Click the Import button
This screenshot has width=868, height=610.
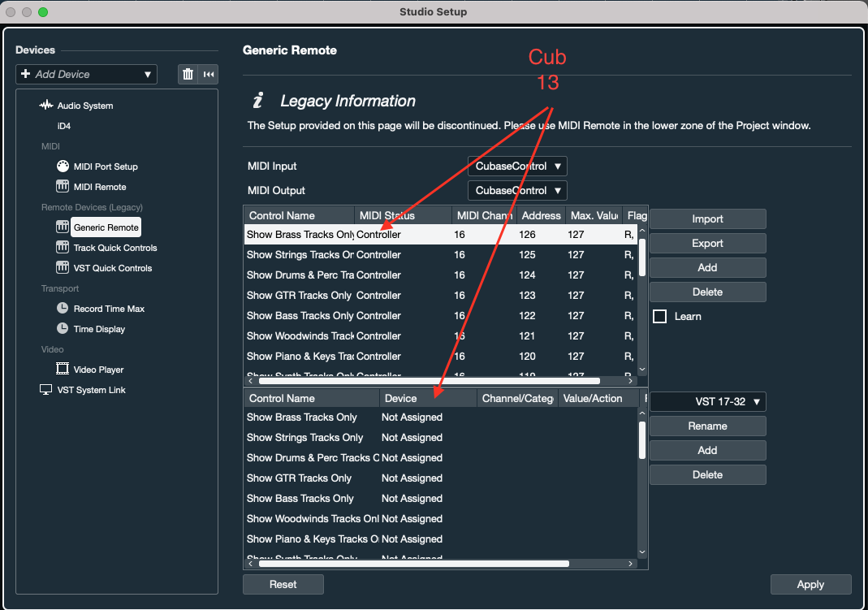pyautogui.click(x=707, y=219)
